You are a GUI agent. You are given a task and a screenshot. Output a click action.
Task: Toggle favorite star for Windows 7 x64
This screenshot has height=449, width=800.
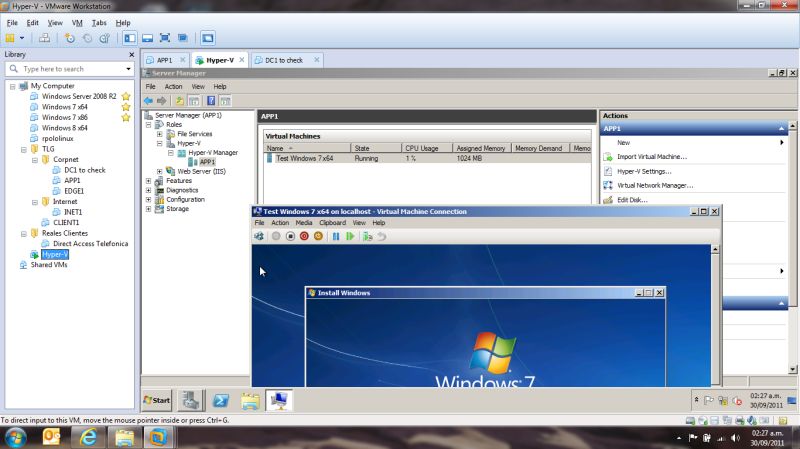(126, 107)
